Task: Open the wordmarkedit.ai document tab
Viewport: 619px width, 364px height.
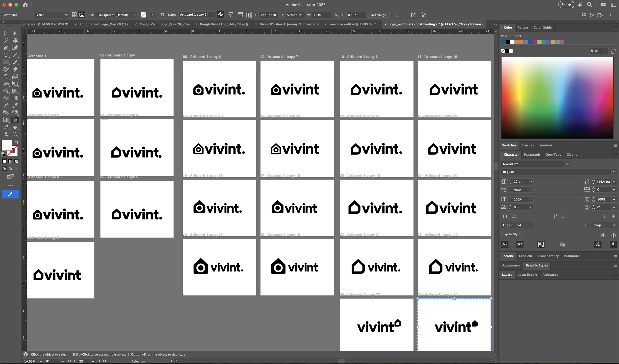Action: click(353, 24)
